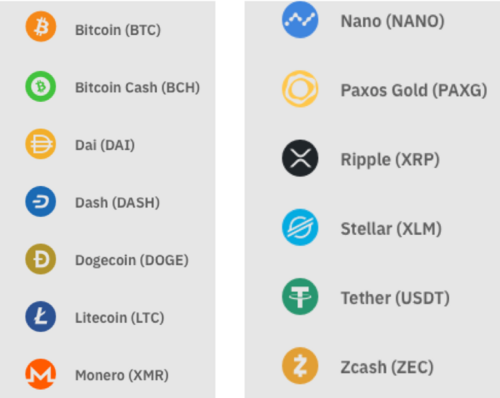Select the green Tether icon
The image size is (500, 398).
click(300, 297)
